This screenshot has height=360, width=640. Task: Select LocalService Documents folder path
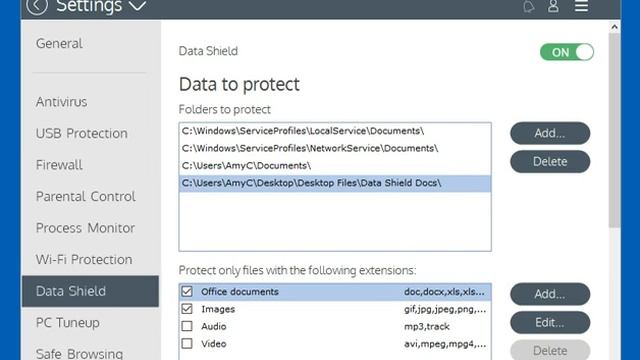335,131
